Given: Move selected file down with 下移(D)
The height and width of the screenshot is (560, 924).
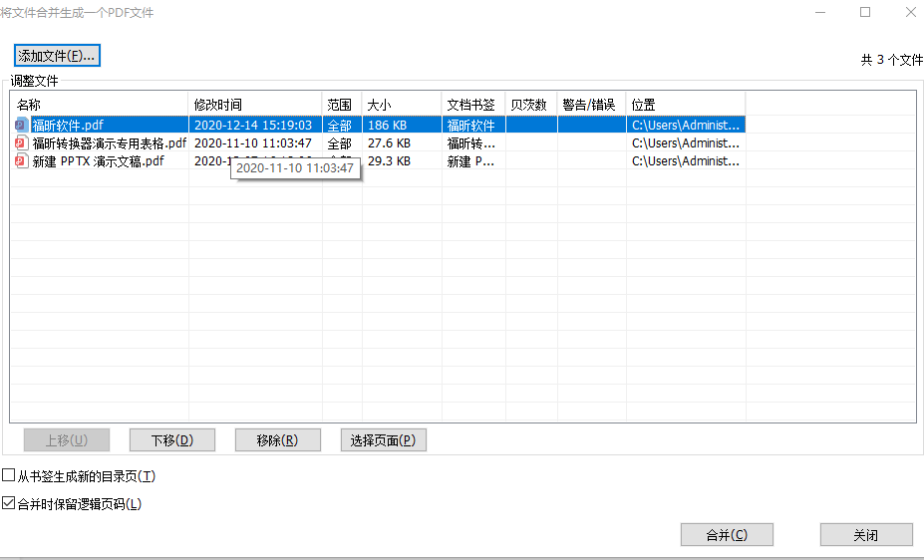Looking at the screenshot, I should (x=172, y=439).
